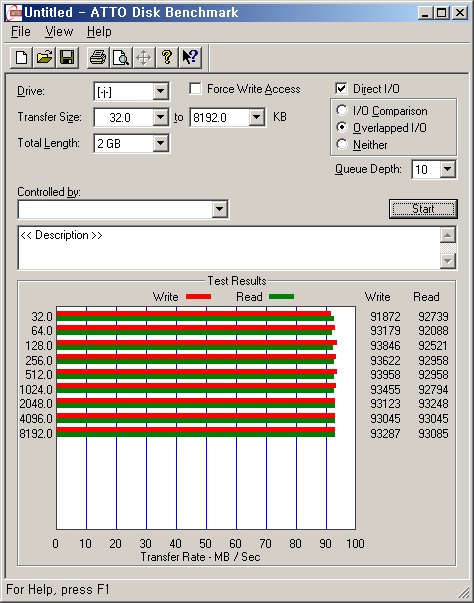The image size is (474, 603).
Task: Select the Neither radio button
Action: [x=341, y=145]
